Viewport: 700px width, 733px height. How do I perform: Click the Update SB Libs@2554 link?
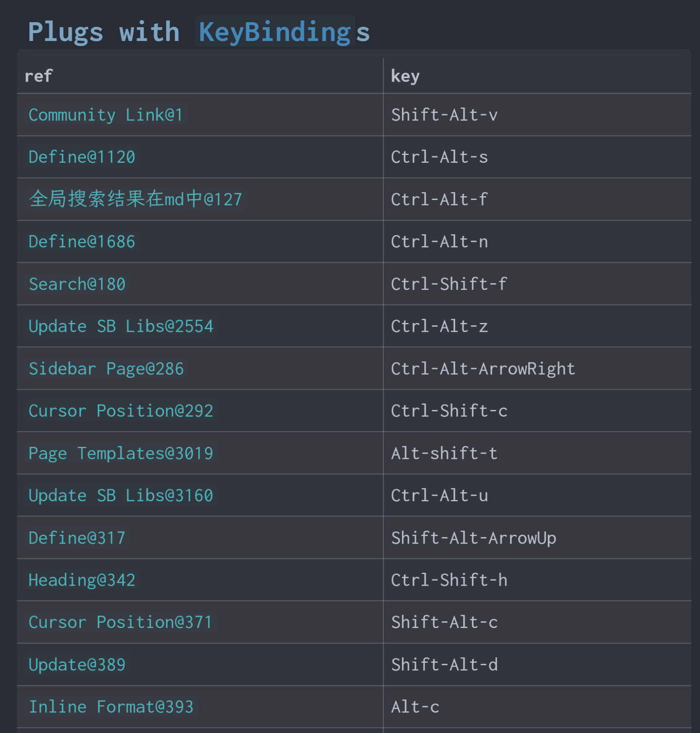[121, 326]
